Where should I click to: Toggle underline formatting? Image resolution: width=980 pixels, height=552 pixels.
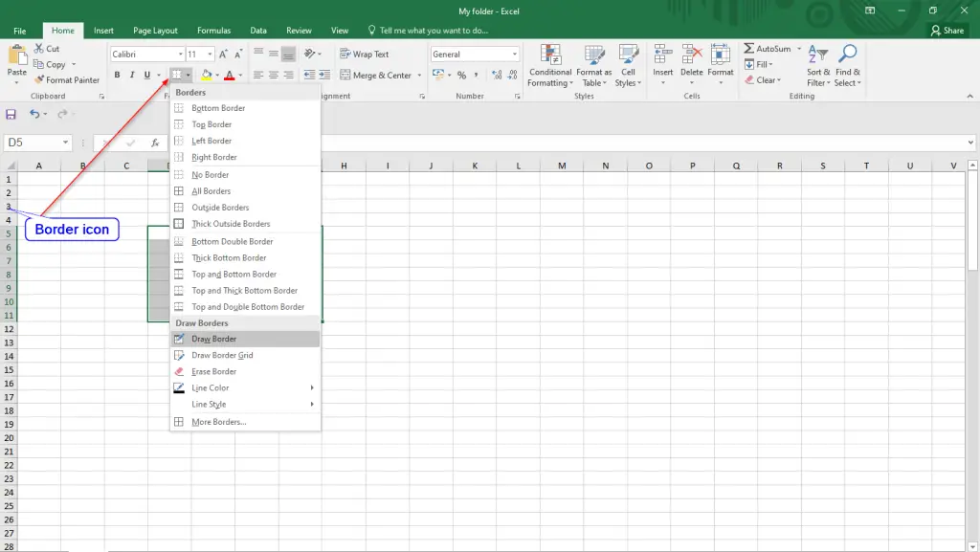tap(145, 75)
